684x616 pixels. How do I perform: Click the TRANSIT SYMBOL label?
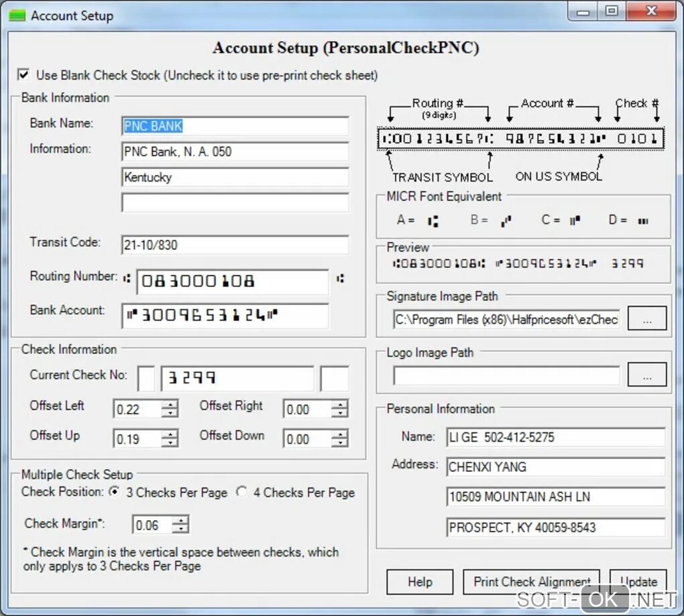point(443,177)
